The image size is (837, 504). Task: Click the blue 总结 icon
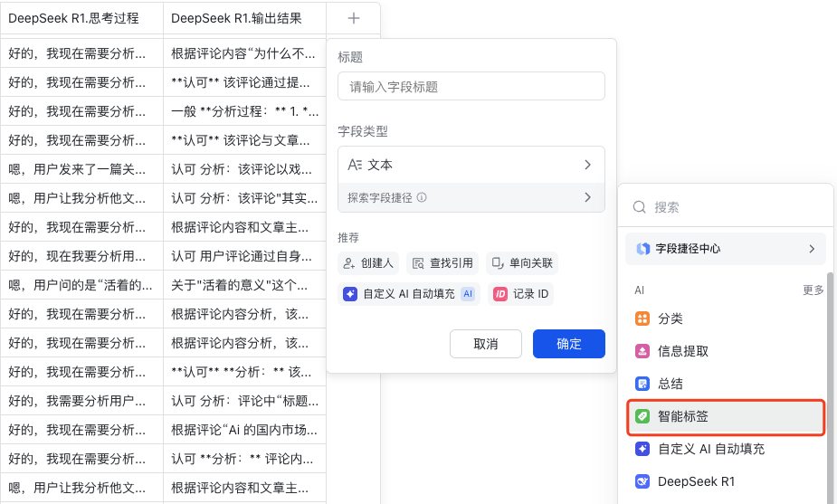coord(642,384)
